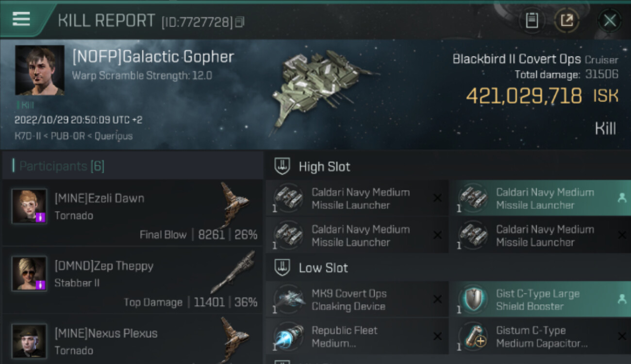631x364 pixels.
Task: Close the kill report window
Action: coord(609,20)
